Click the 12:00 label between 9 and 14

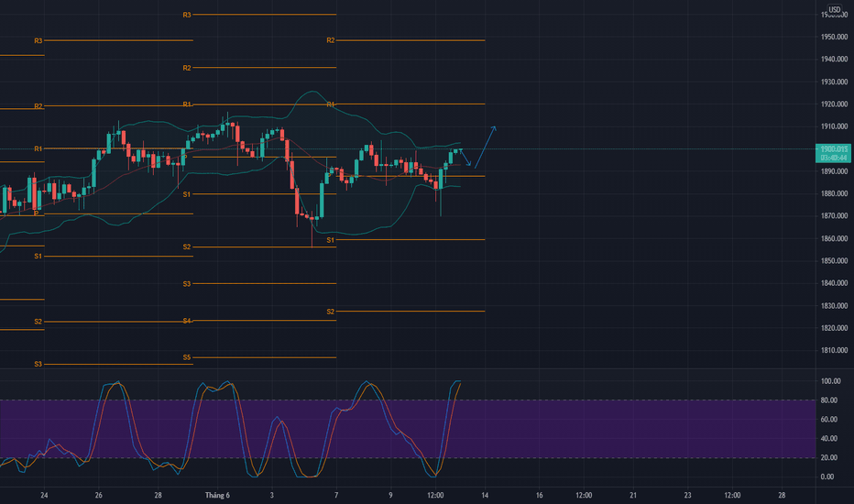coord(435,495)
